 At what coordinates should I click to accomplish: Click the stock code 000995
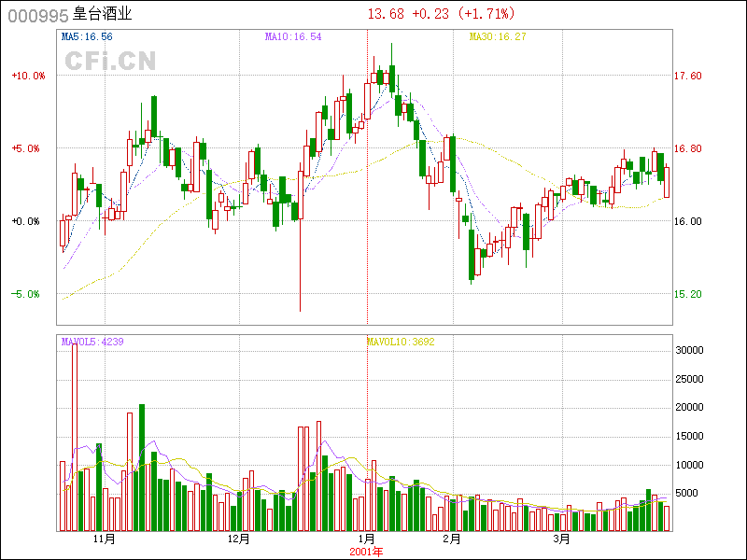click(37, 14)
